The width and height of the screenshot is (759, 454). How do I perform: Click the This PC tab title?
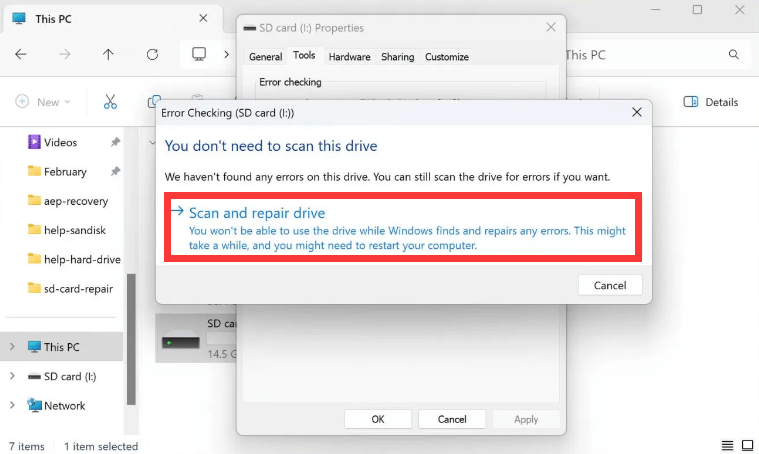[x=53, y=19]
